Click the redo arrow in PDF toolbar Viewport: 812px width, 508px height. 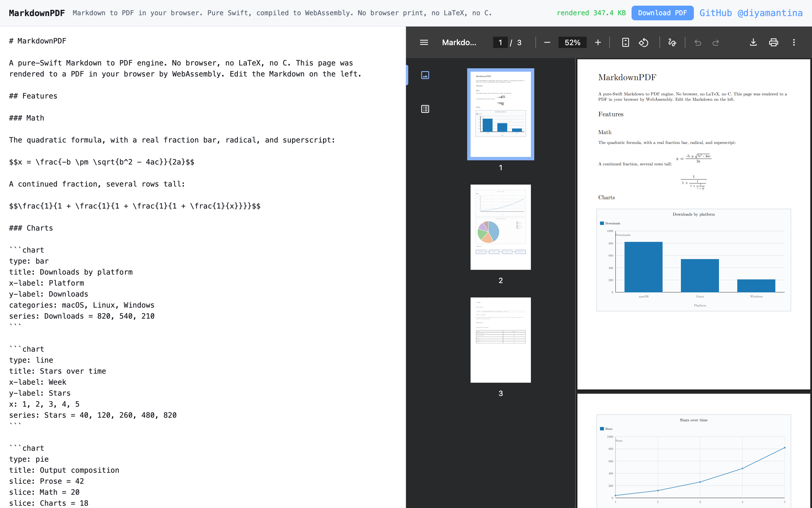716,42
